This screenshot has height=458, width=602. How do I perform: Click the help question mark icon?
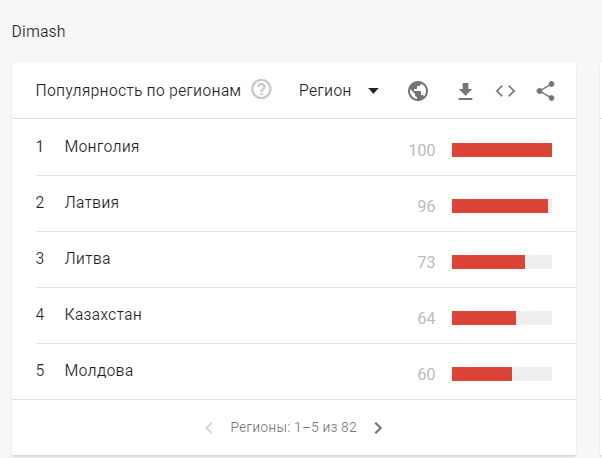[x=261, y=89]
